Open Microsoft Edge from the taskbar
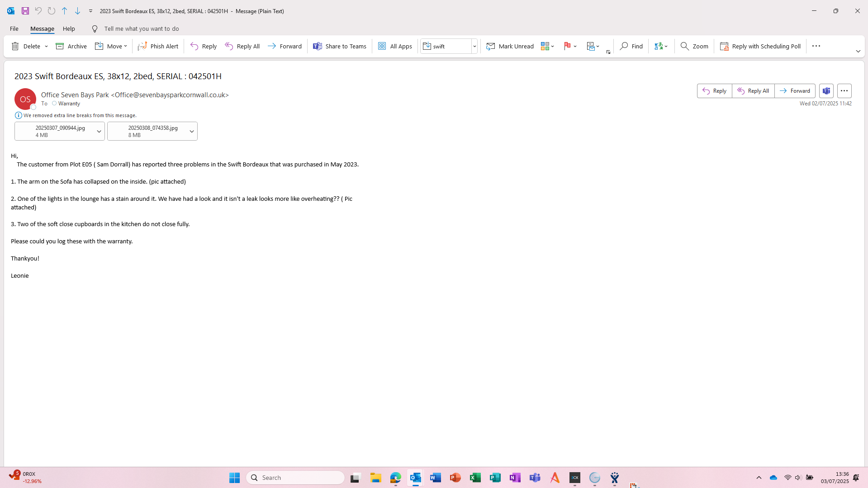 point(395,478)
